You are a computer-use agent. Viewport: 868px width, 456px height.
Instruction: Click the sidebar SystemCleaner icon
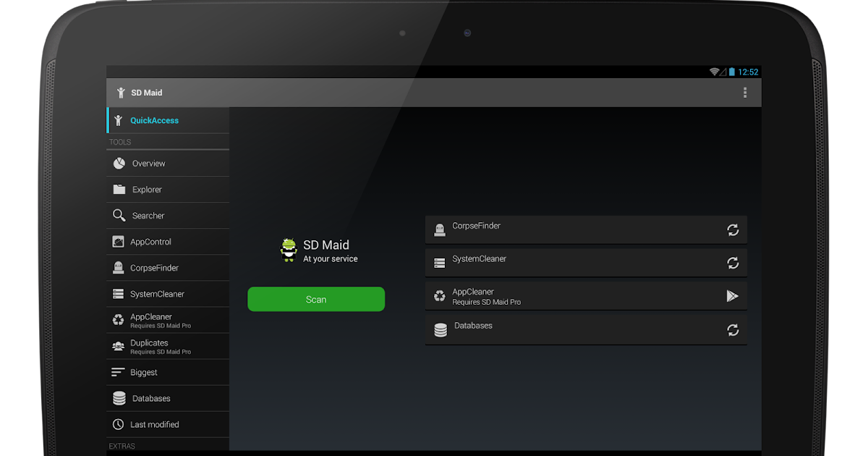pyautogui.click(x=118, y=294)
